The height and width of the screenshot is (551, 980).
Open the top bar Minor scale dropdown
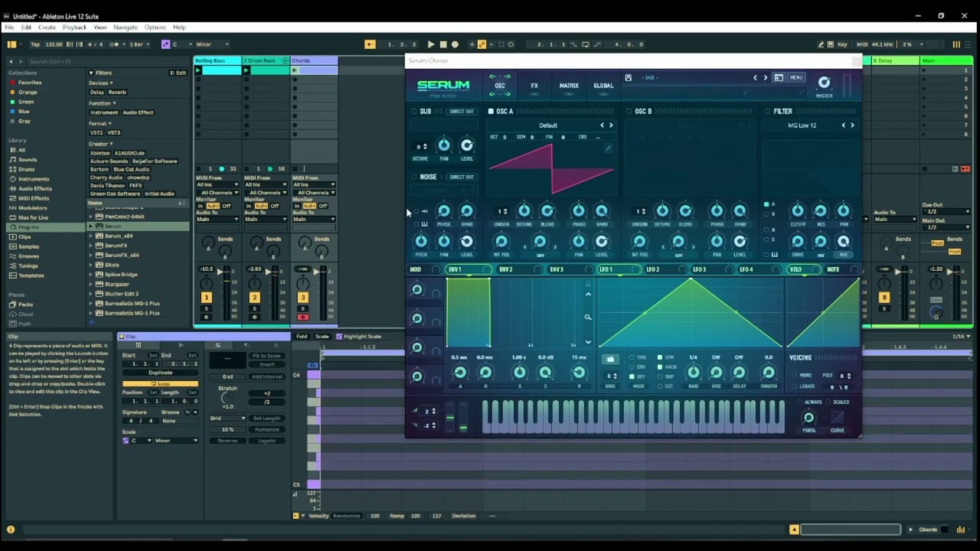211,44
